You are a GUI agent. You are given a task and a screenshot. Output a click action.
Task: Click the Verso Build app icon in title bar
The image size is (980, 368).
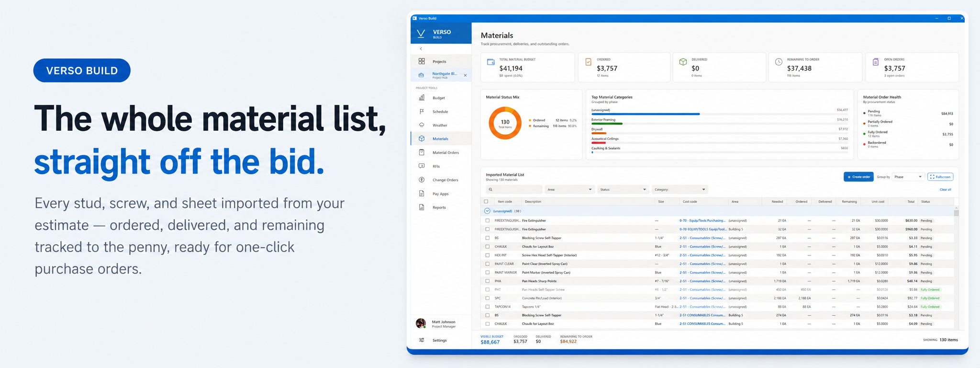coord(415,18)
